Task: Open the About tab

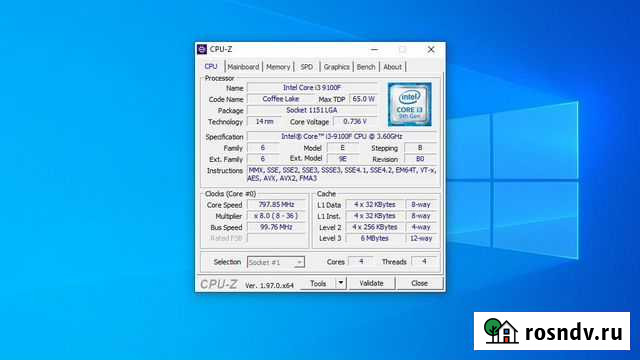Action: coord(392,67)
